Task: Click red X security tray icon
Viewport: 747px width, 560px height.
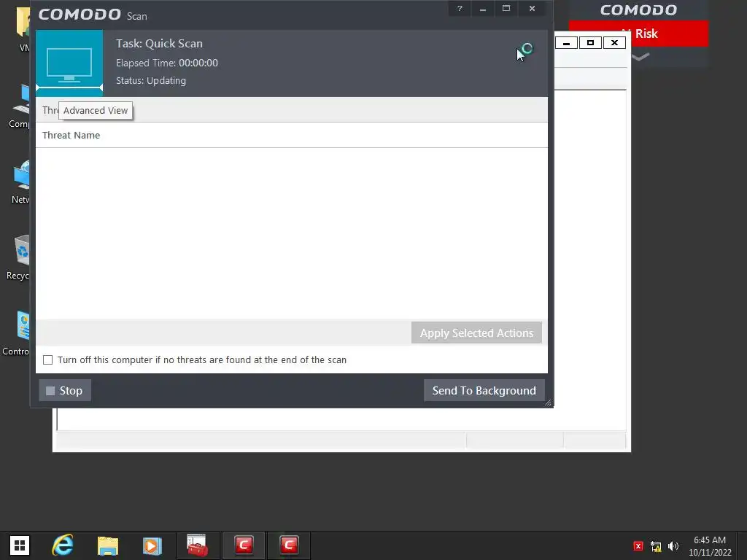Action: point(638,546)
